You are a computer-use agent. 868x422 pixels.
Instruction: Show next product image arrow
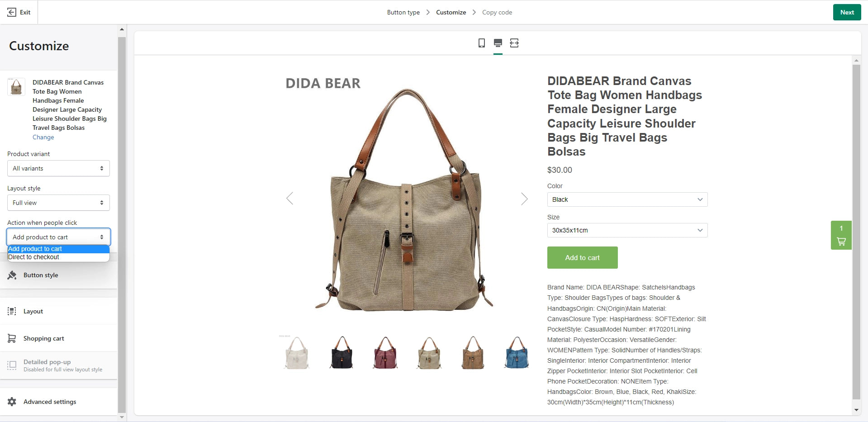click(524, 199)
